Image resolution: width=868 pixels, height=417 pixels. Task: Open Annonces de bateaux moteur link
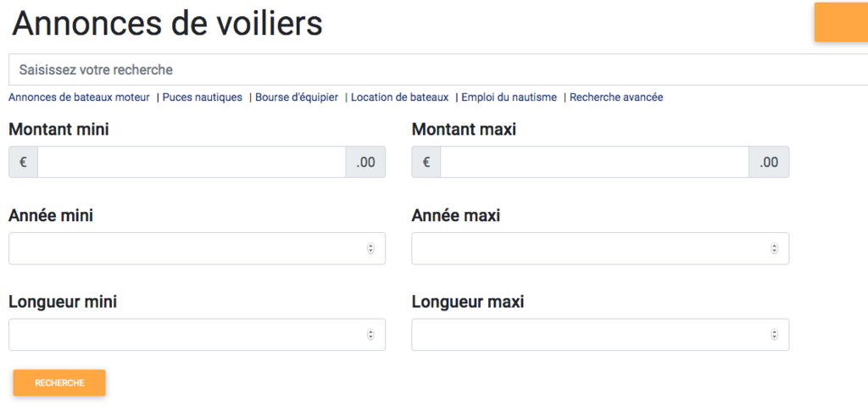79,97
